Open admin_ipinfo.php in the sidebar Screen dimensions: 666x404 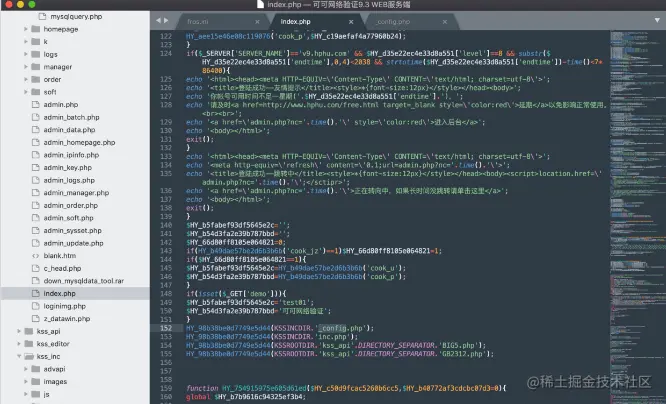[71, 155]
